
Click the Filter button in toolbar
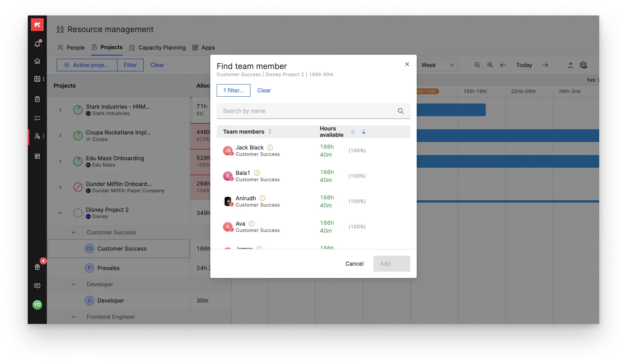[x=130, y=65]
